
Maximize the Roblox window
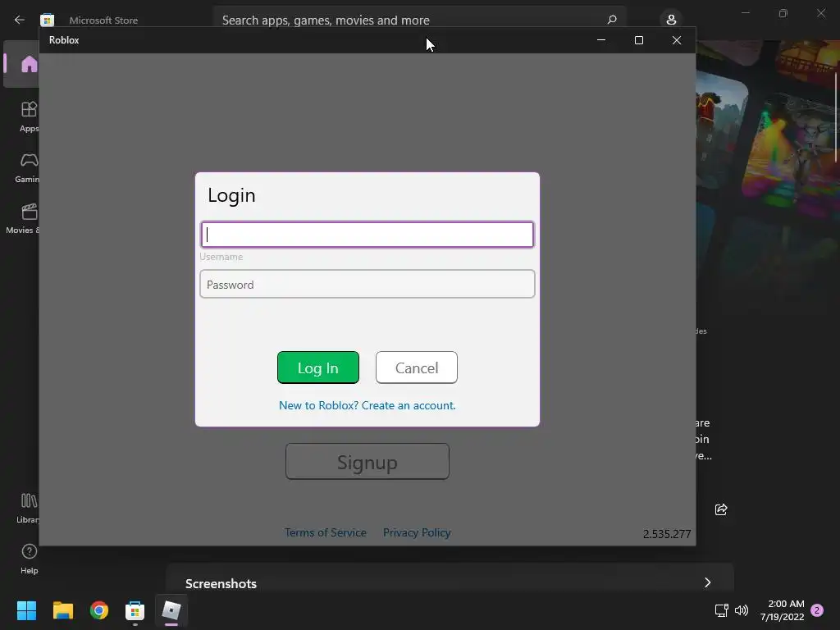click(x=638, y=40)
